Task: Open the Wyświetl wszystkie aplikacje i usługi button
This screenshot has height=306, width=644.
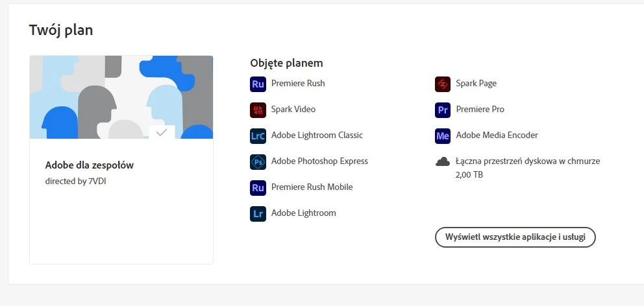Action: click(x=515, y=237)
